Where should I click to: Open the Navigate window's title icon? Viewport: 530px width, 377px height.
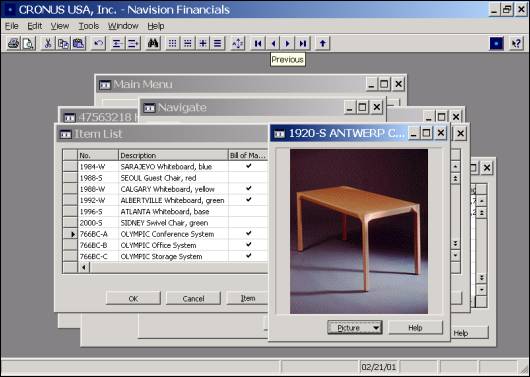[149, 108]
